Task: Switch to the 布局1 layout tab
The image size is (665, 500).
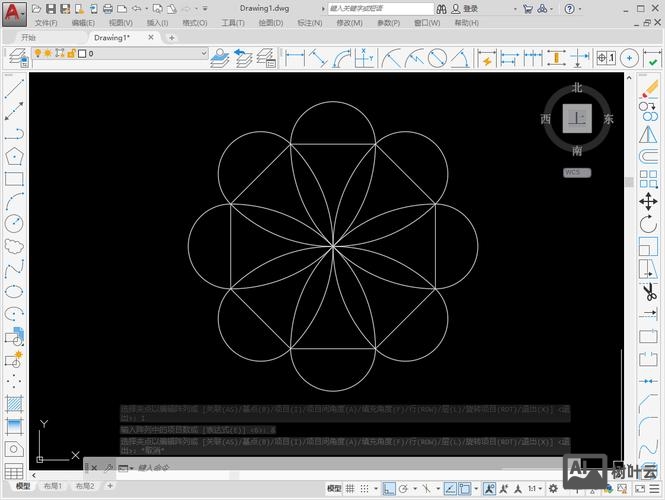Action: point(52,487)
